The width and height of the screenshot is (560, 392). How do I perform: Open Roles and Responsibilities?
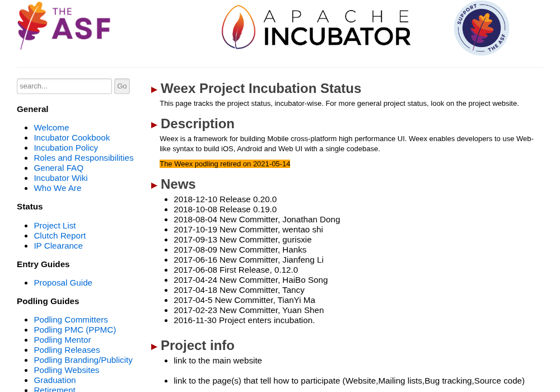click(83, 158)
